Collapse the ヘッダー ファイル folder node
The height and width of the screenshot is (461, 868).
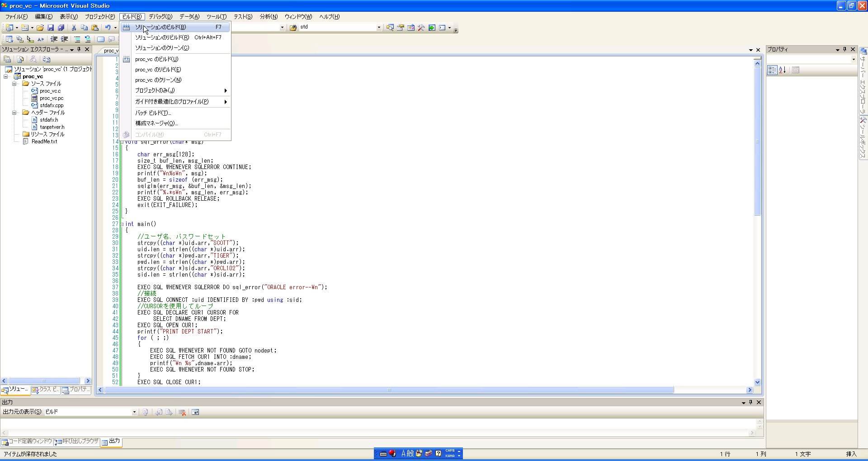[14, 113]
